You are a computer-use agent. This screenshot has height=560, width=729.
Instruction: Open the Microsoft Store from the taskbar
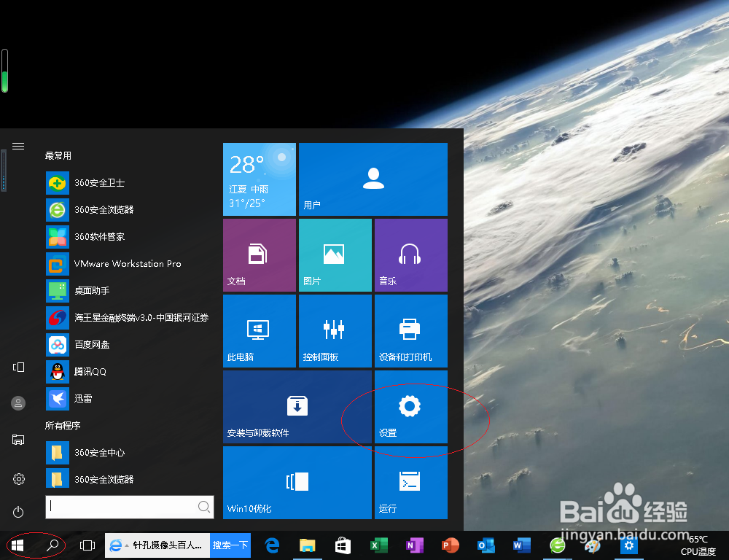(x=342, y=545)
